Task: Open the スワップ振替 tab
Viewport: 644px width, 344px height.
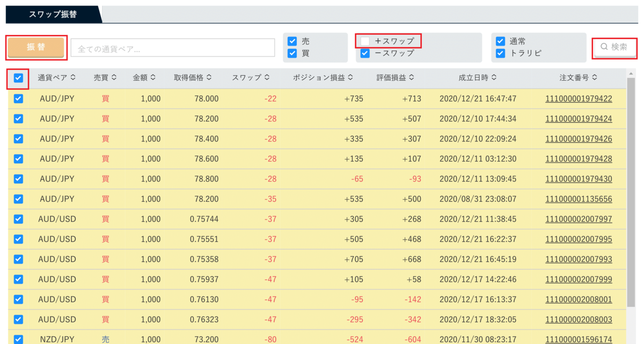Action: [53, 14]
